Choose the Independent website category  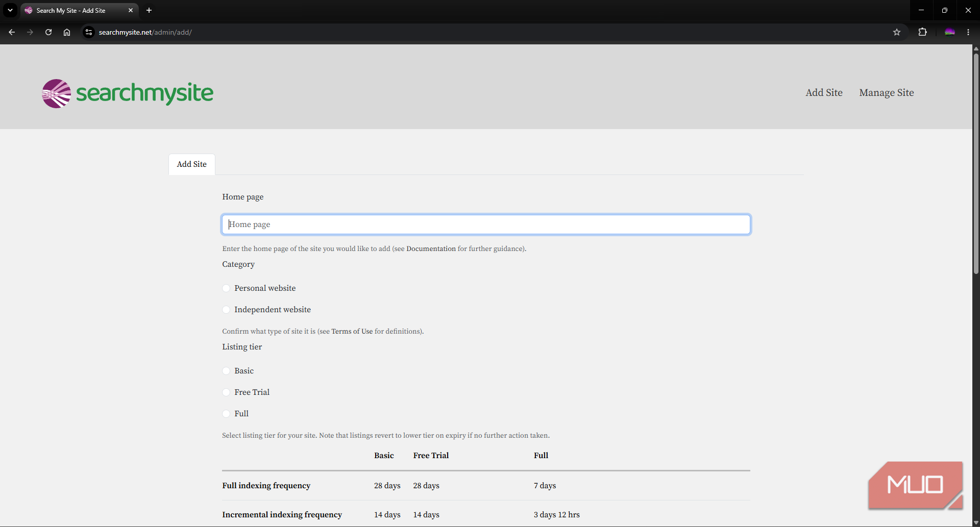coord(226,310)
